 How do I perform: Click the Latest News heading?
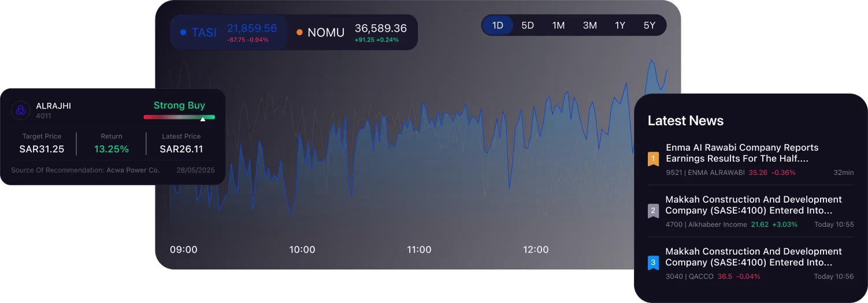(685, 121)
